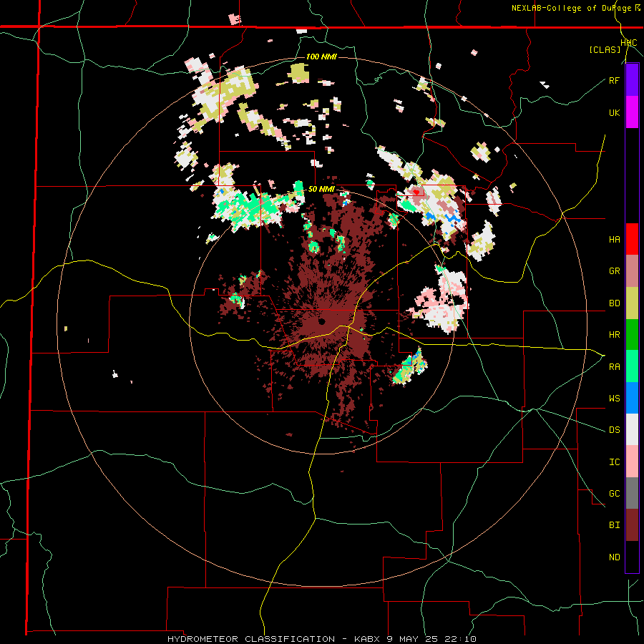Screen dimensions: 644x644
Task: Click the ND legend label
Action: tap(614, 557)
